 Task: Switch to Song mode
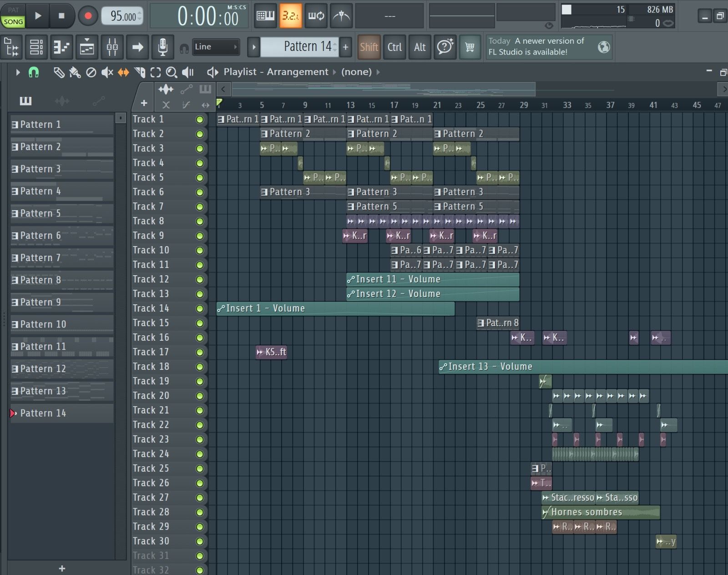pos(13,21)
